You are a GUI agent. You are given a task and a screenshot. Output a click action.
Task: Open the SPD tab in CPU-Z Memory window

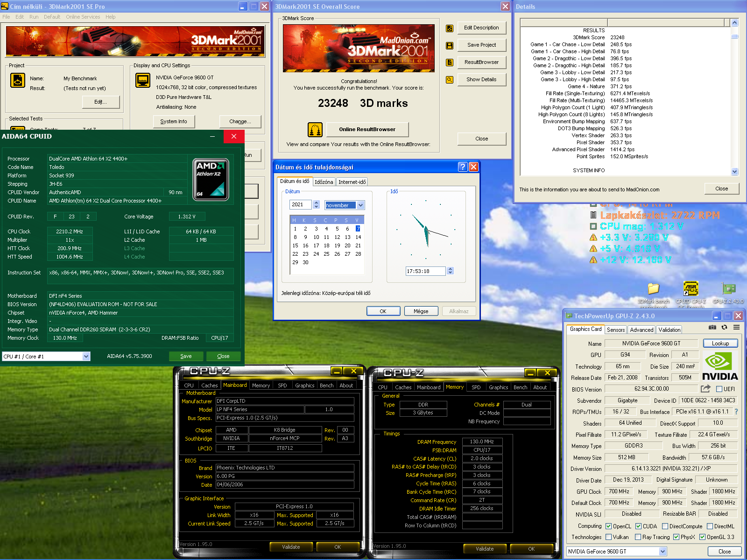(x=476, y=387)
